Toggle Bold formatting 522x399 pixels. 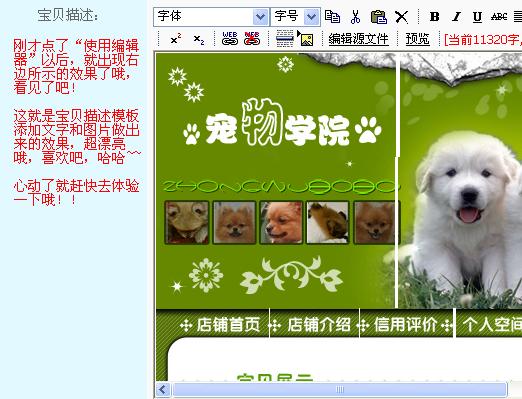(x=434, y=17)
